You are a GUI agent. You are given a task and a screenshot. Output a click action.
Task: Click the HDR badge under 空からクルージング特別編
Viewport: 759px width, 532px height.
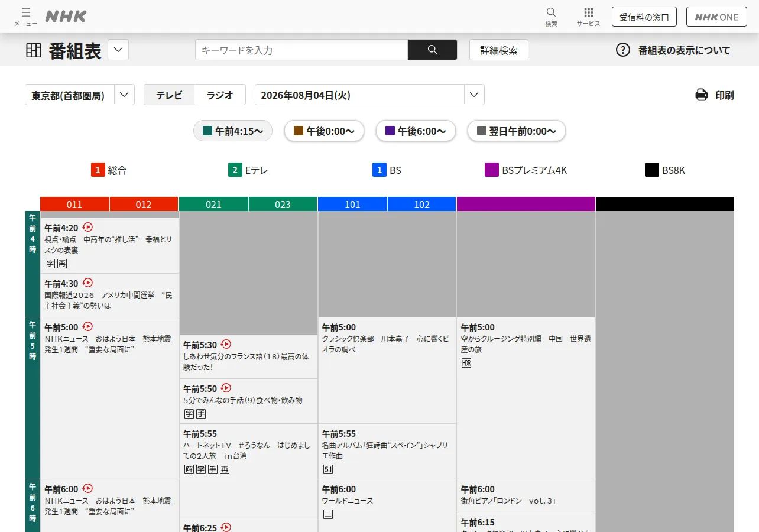pos(466,363)
